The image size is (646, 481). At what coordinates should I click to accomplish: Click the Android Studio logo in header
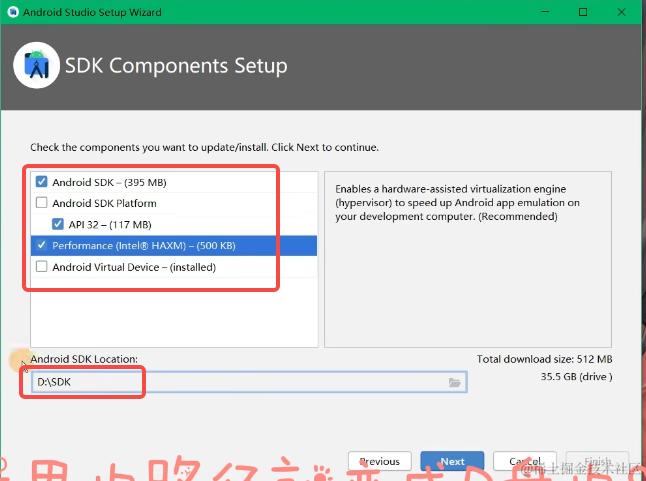coord(37,65)
